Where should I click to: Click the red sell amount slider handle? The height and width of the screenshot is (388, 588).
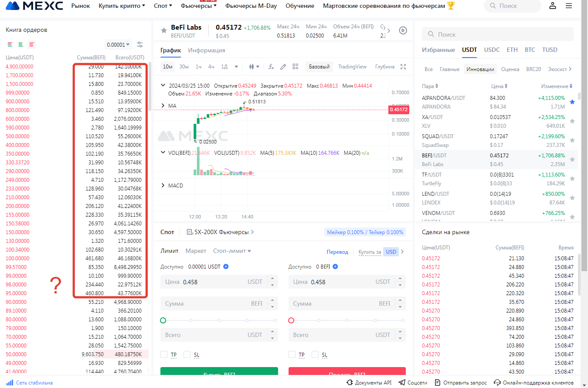(291, 320)
